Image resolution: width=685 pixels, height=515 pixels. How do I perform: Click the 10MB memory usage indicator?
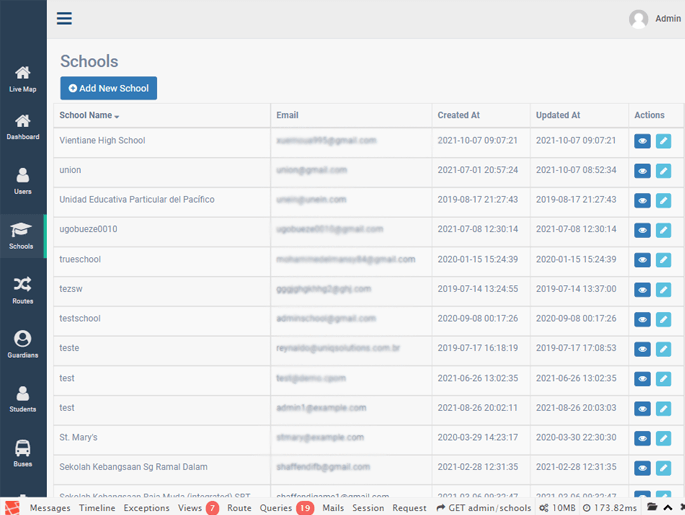point(557,508)
